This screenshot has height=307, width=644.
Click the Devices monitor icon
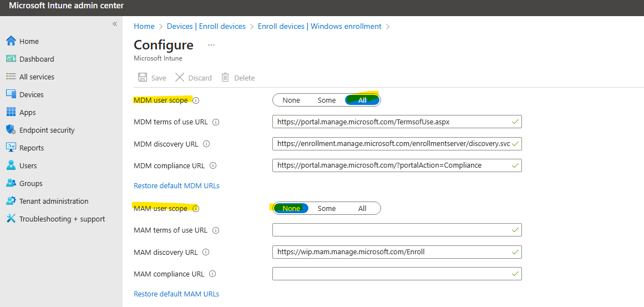tap(11, 94)
